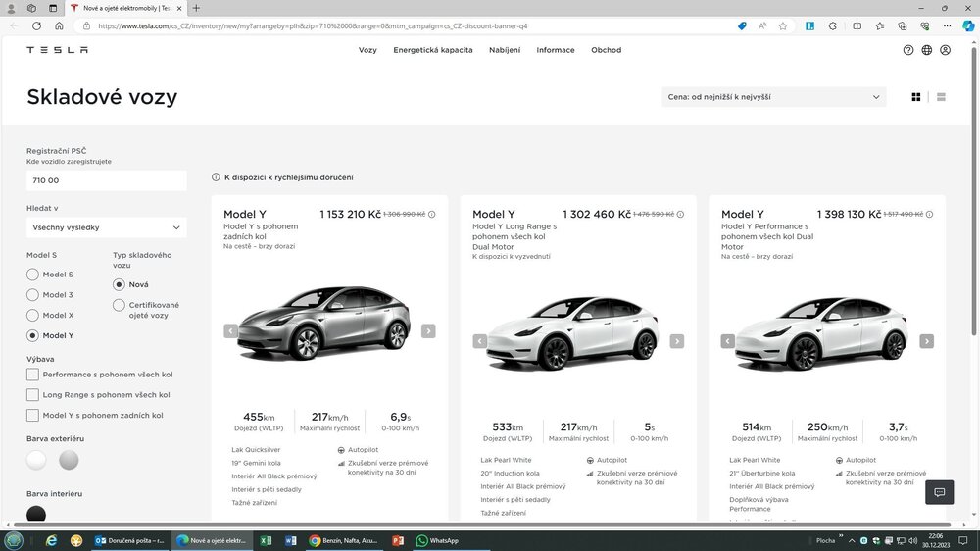Open Model Y Long Range listing title
The height and width of the screenshot is (551, 980).
[x=494, y=215]
